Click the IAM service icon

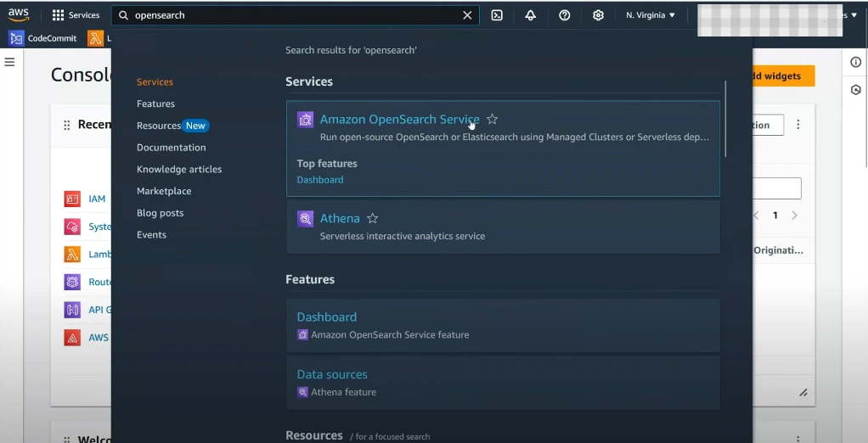(72, 199)
